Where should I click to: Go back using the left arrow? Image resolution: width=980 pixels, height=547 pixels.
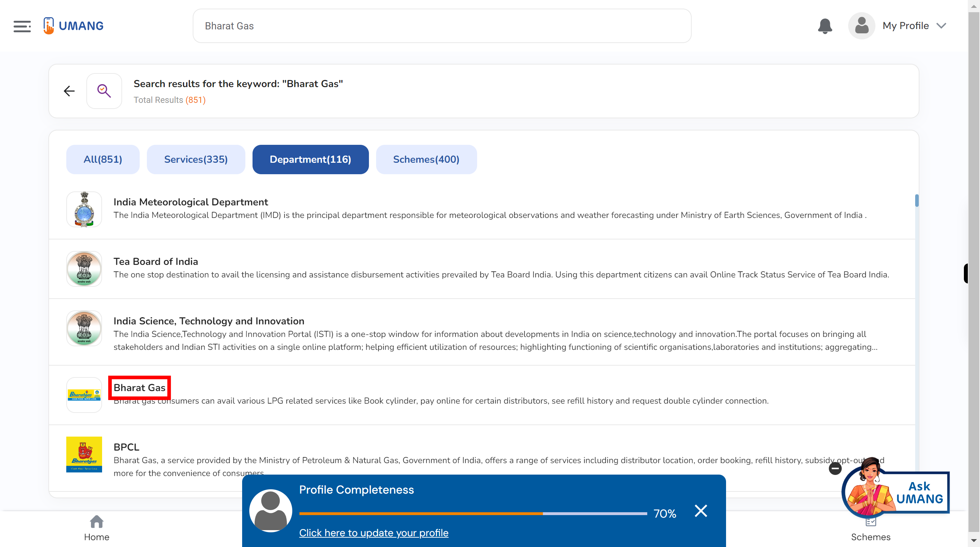(x=69, y=91)
